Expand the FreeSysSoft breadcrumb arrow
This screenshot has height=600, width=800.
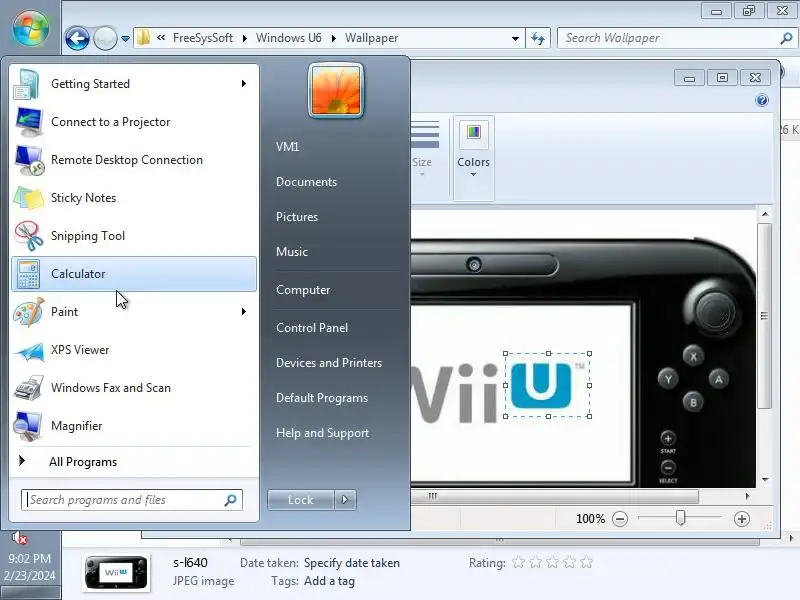tap(244, 38)
